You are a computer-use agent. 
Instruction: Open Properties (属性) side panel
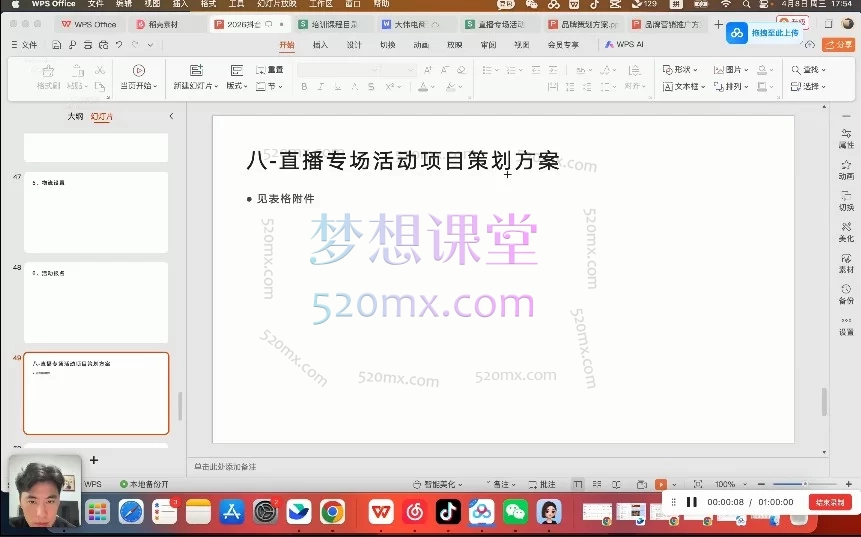click(x=846, y=138)
